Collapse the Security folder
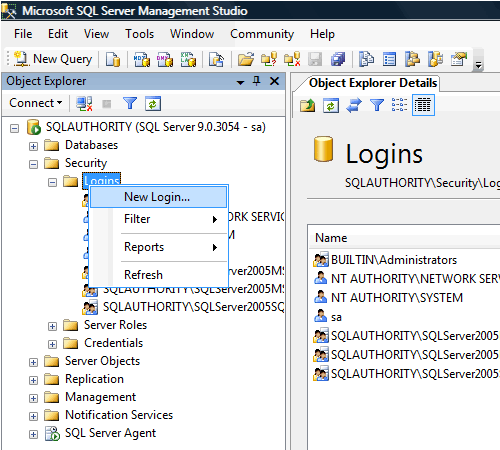The height and width of the screenshot is (450, 500). pos(33,164)
